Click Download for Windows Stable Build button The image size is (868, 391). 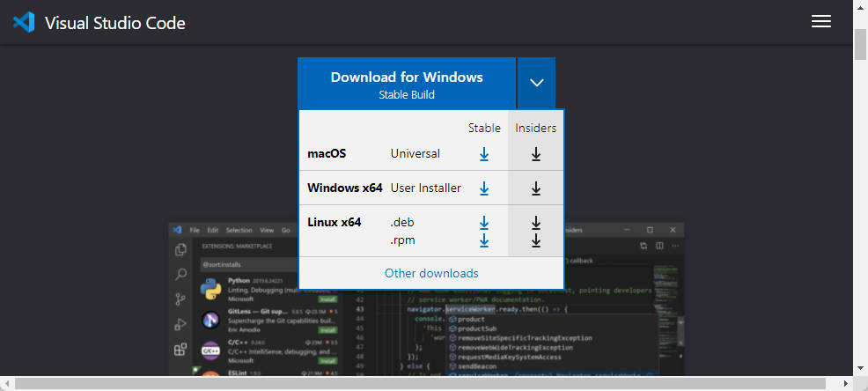407,84
